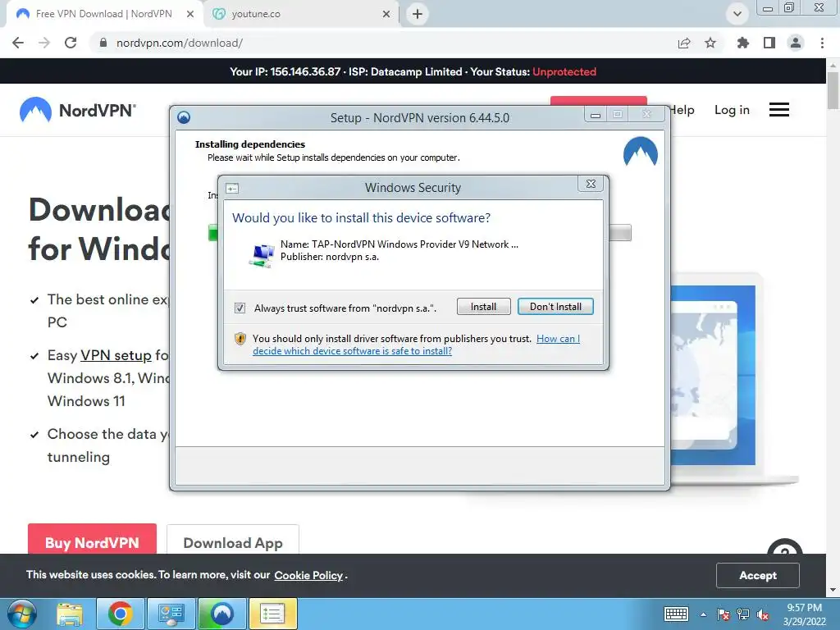Screen dimensions: 840x630
Task: Click the security shield warning icon
Action: tap(240, 339)
